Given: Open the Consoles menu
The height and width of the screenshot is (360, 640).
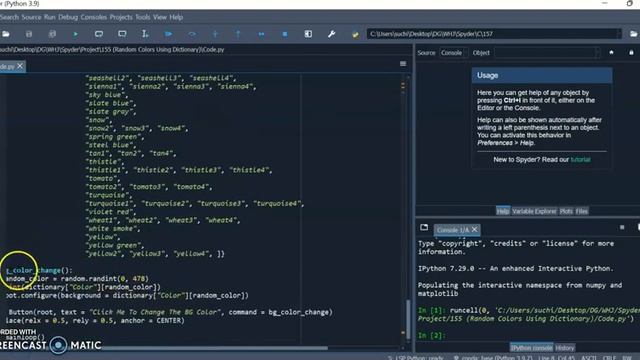Looking at the screenshot, I should (x=93, y=17).
